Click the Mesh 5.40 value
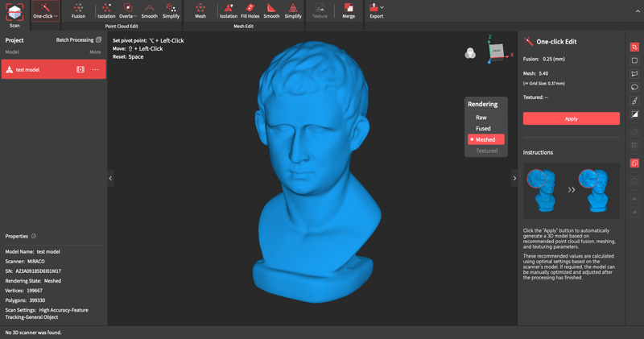 543,73
